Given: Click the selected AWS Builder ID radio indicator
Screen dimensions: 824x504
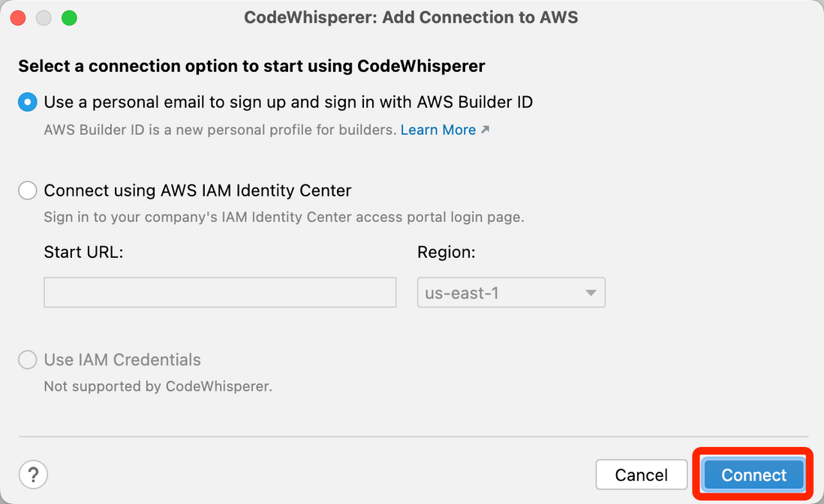Looking at the screenshot, I should (27, 102).
